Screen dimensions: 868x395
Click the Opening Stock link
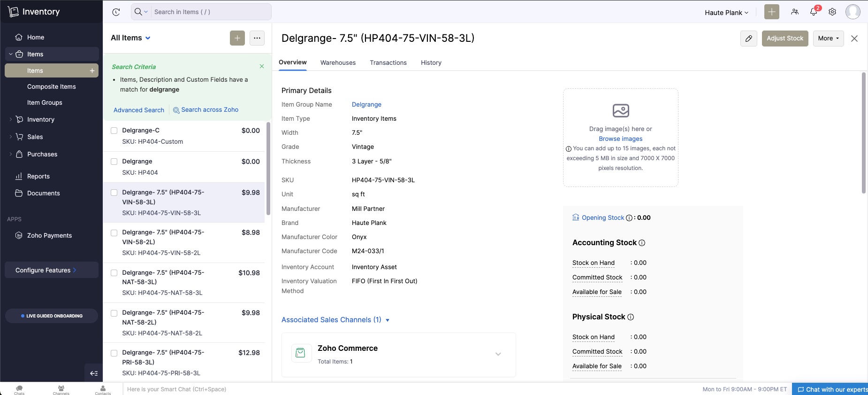[x=603, y=218]
